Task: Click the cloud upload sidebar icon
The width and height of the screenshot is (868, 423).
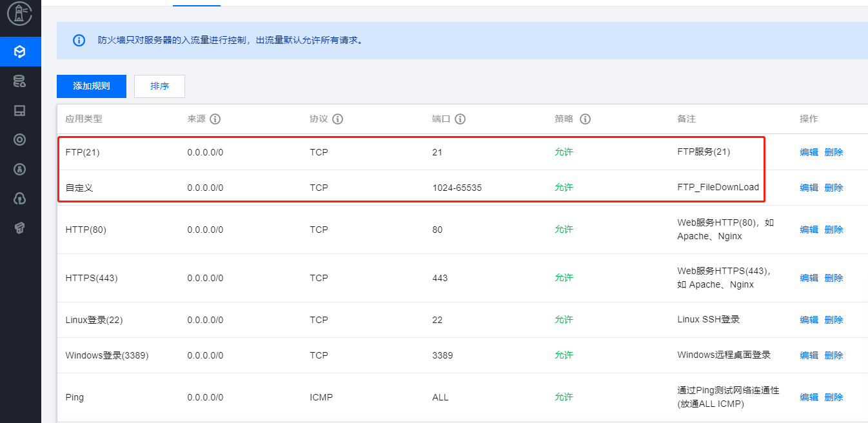Action: click(20, 198)
